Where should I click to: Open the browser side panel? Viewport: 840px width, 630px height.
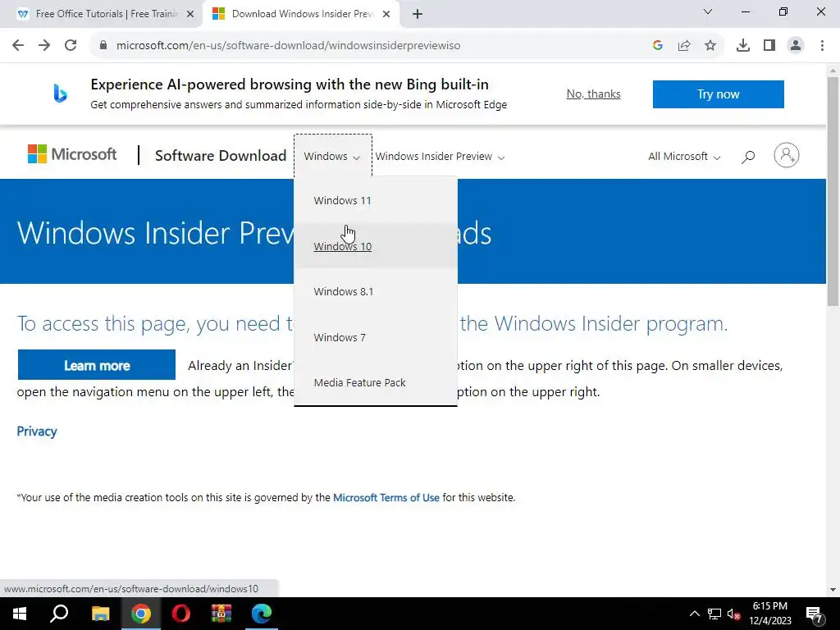(769, 45)
